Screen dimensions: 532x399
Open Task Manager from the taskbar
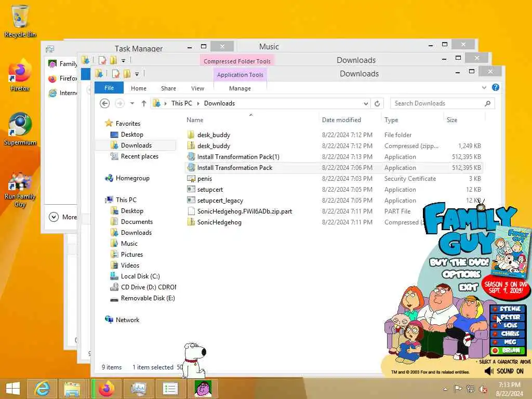[139, 389]
